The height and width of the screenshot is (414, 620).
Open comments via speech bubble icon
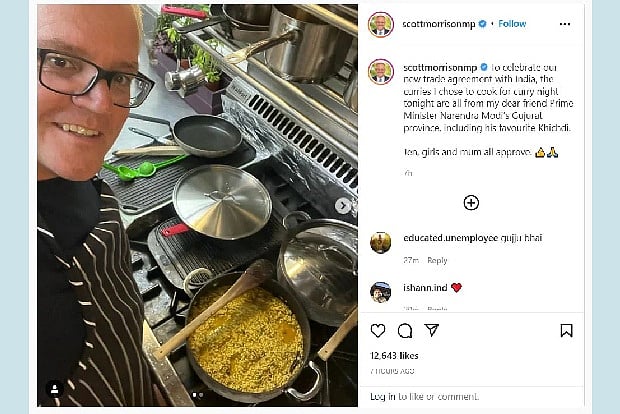(x=405, y=330)
